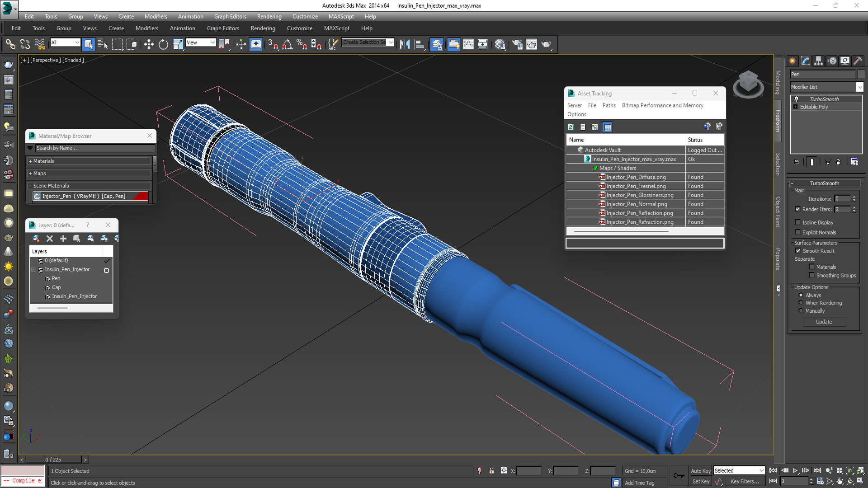Open Bitmap Performance and Memory menu

point(662,105)
